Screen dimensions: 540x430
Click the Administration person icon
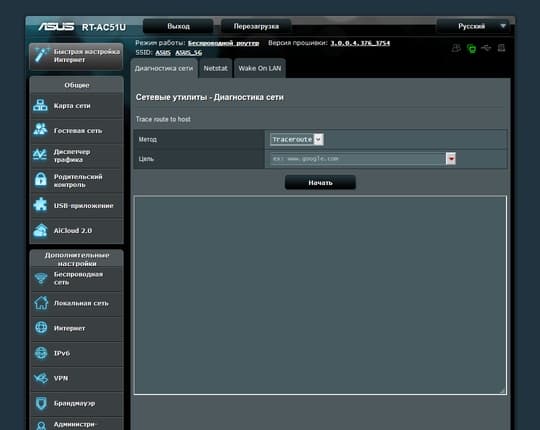click(41, 426)
